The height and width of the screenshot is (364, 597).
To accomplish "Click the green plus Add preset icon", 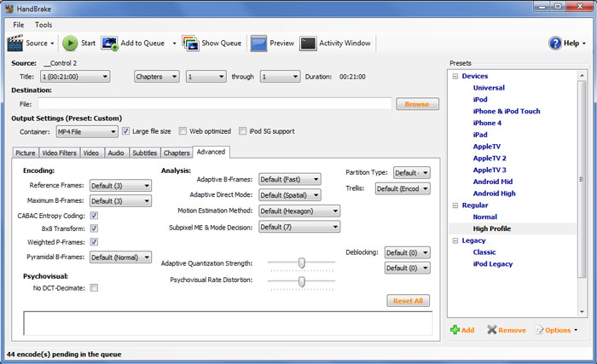I will tap(455, 330).
